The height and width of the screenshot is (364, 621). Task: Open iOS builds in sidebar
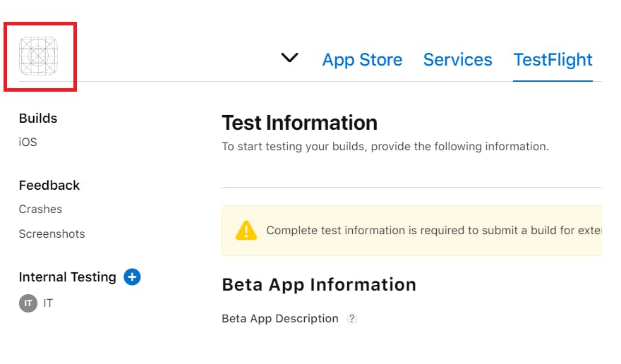pos(28,142)
